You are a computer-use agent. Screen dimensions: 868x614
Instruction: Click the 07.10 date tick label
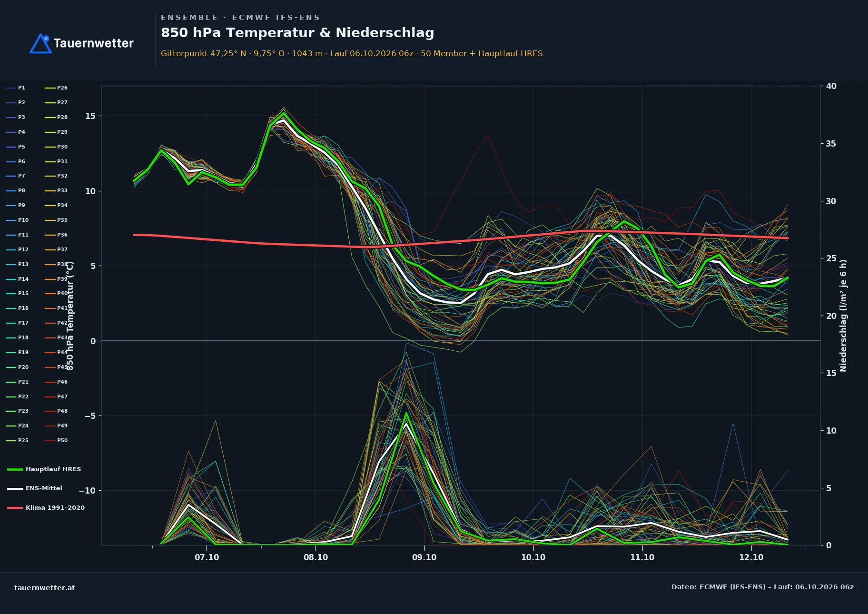pos(207,557)
